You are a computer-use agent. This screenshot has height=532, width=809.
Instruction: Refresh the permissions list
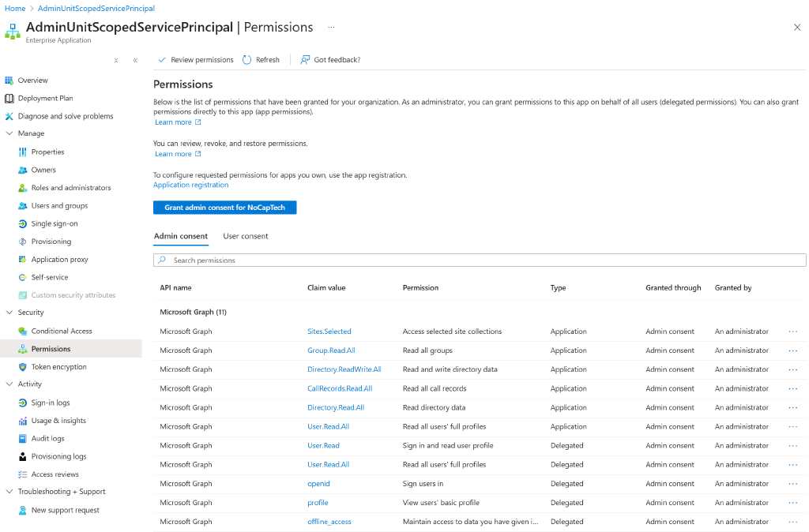coord(261,59)
